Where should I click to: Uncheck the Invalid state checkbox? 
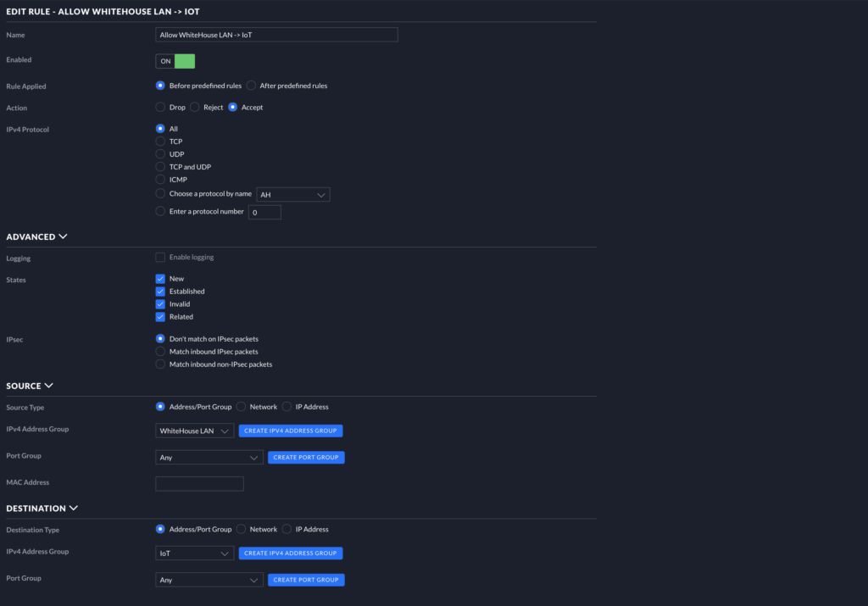tap(160, 304)
